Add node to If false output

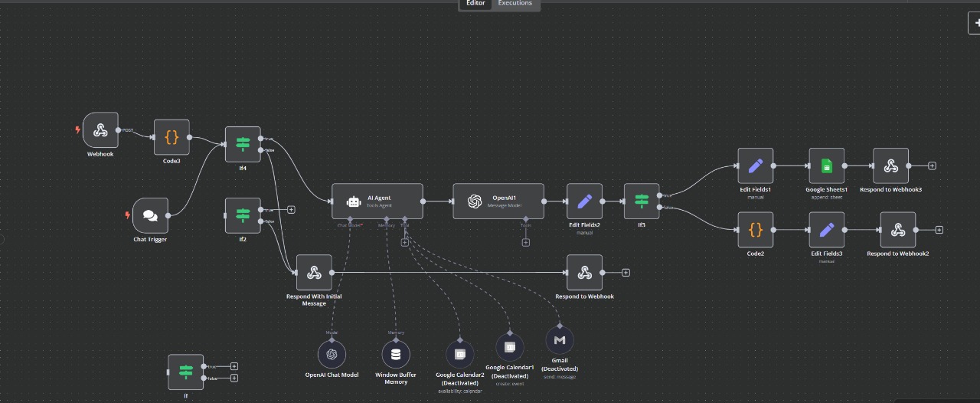[x=234, y=378]
